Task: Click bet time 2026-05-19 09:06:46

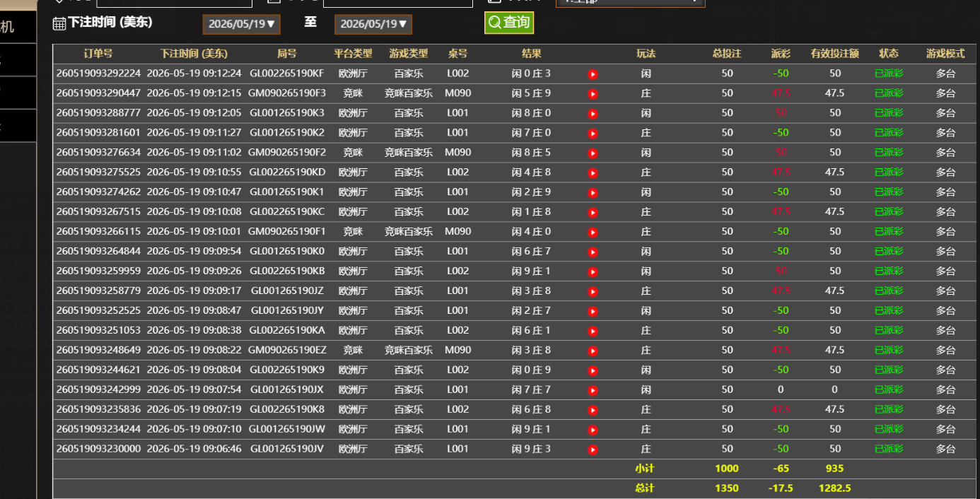Action: [194, 450]
